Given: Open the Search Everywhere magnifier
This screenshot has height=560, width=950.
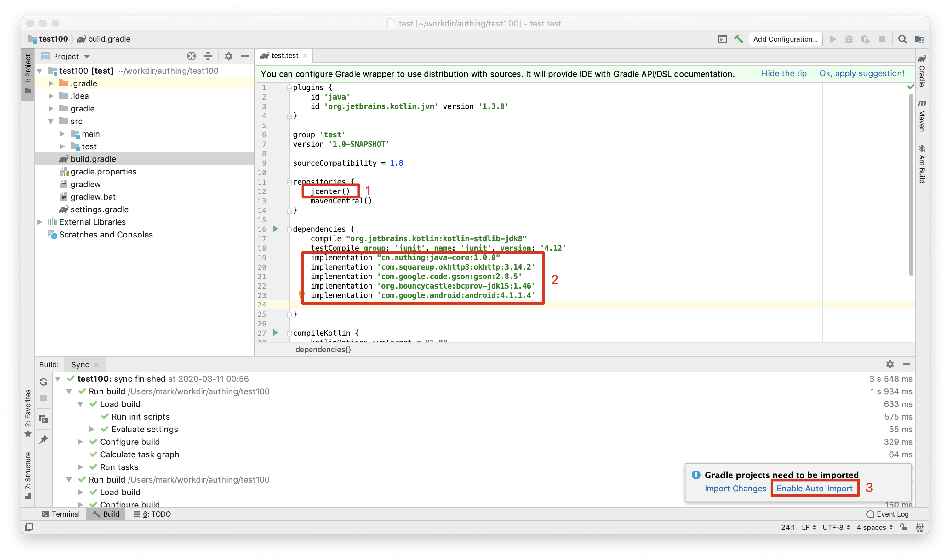Looking at the screenshot, I should [x=902, y=39].
